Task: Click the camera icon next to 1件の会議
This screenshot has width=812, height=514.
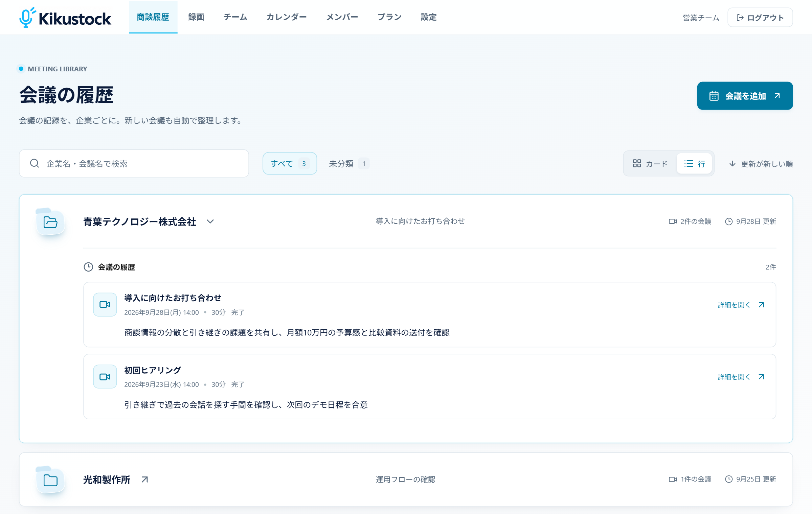Action: (x=673, y=479)
